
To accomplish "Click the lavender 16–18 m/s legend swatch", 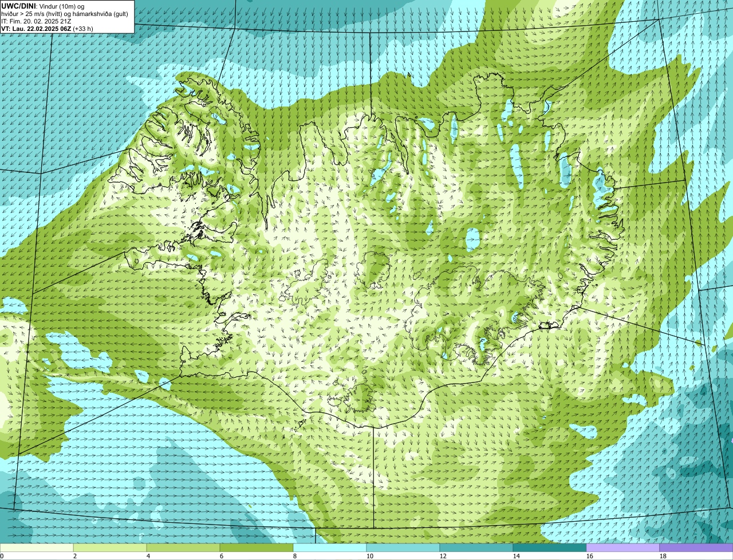I will tap(623, 548).
